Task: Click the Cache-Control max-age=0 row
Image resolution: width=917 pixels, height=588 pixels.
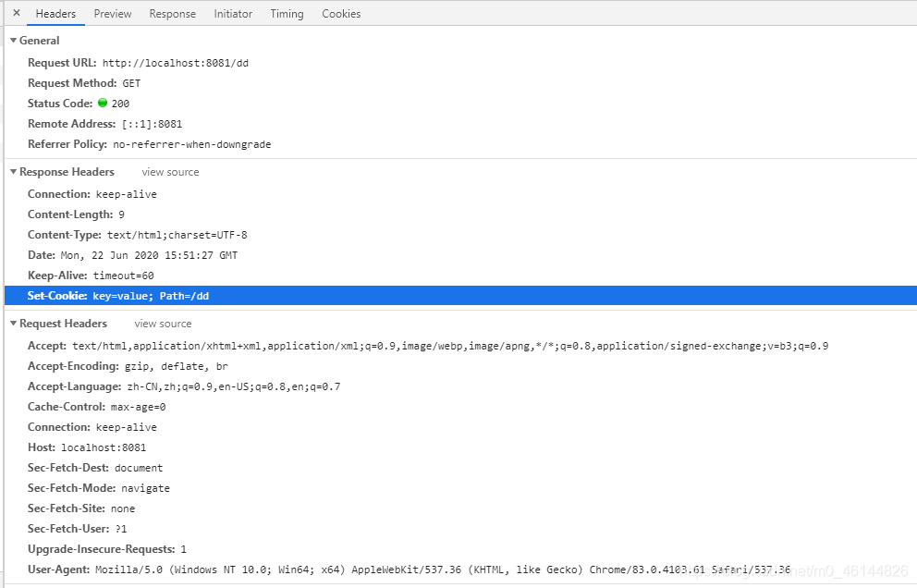Action: pyautogui.click(x=460, y=407)
